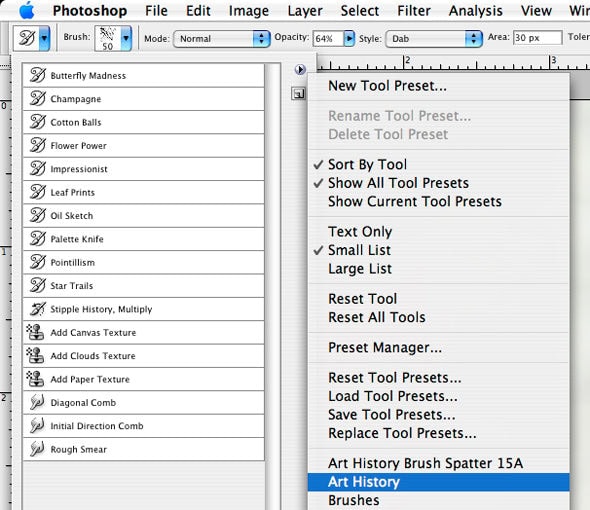Open the Opacity slider arrow
The width and height of the screenshot is (590, 510).
click(349, 39)
